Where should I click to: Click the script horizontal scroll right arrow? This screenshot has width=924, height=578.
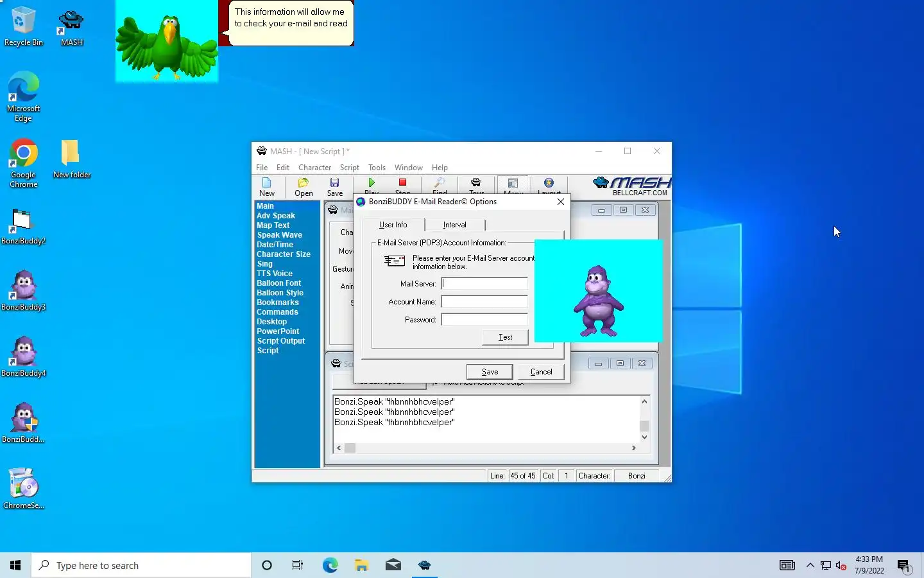coord(634,448)
